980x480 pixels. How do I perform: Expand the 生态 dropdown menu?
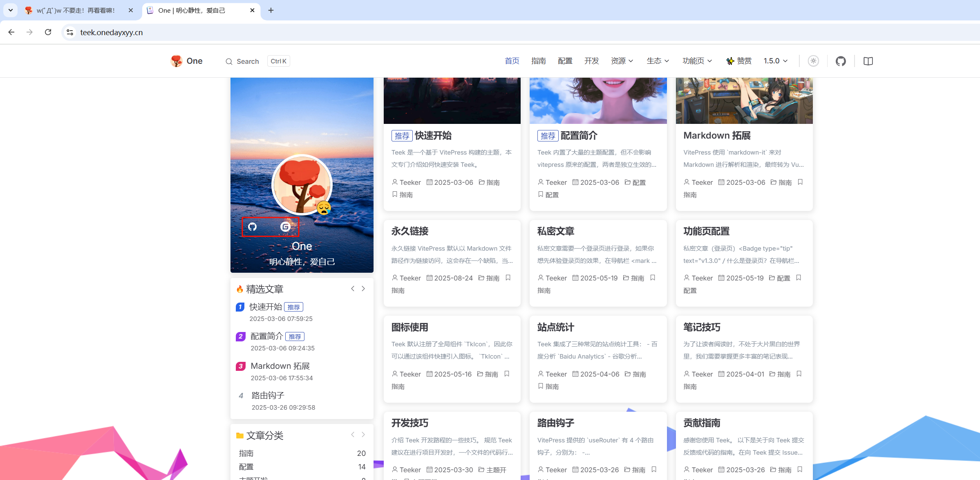coord(658,61)
